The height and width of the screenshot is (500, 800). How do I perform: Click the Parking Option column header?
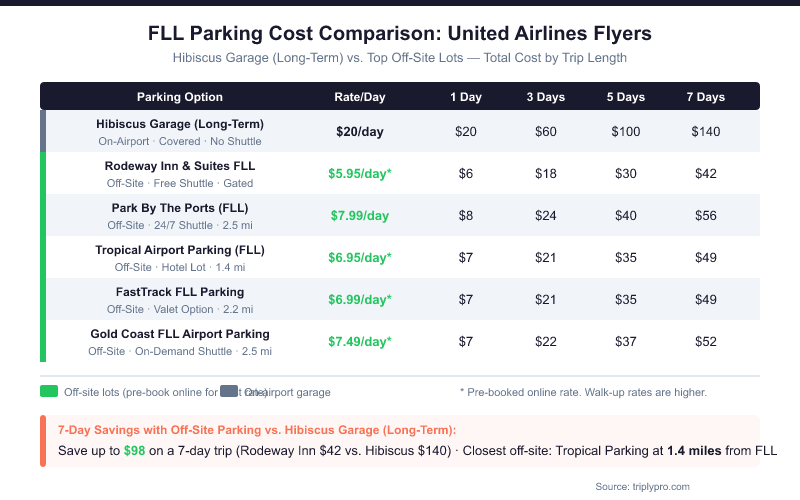(x=180, y=97)
